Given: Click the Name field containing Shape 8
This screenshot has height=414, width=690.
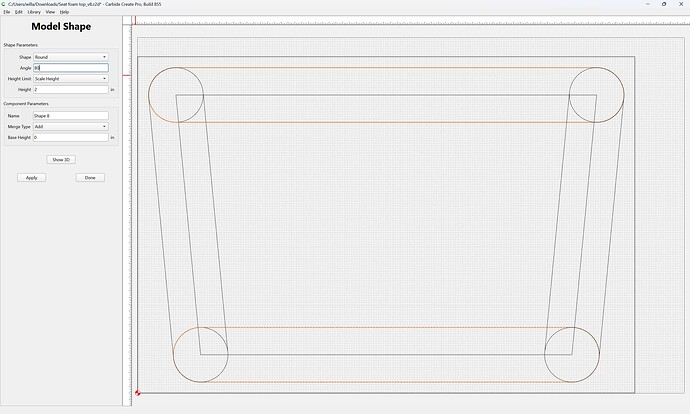Looking at the screenshot, I should [x=71, y=116].
